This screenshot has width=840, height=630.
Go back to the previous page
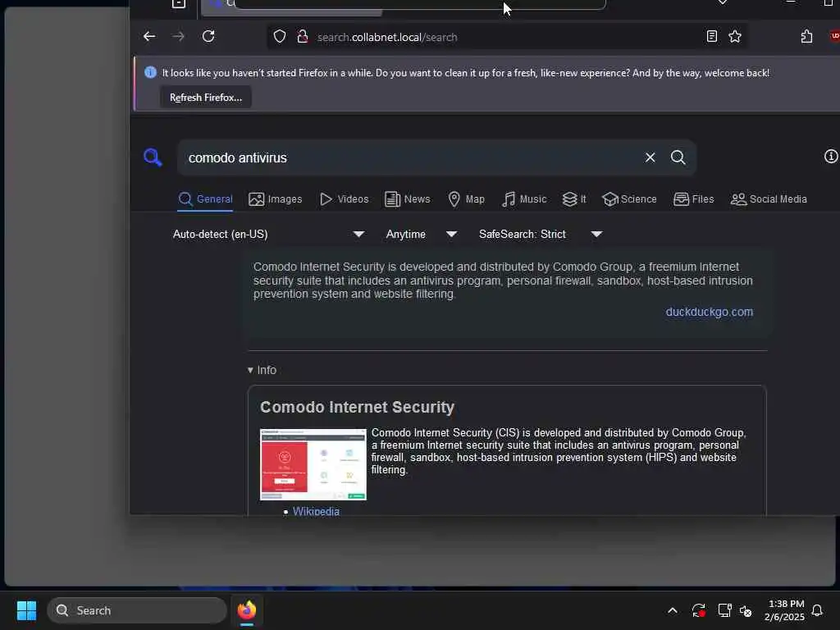[x=149, y=36]
